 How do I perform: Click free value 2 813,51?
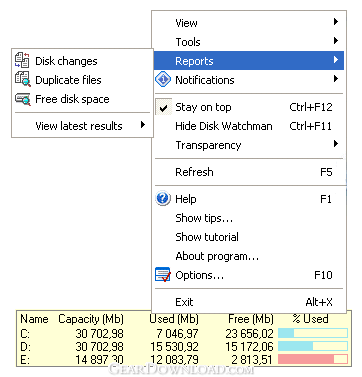[252, 359]
